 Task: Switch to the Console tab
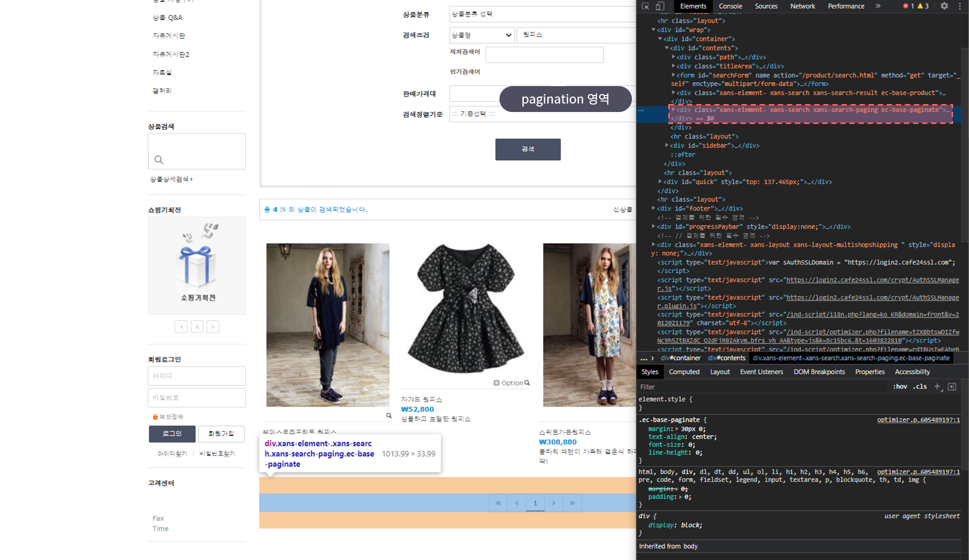click(730, 6)
